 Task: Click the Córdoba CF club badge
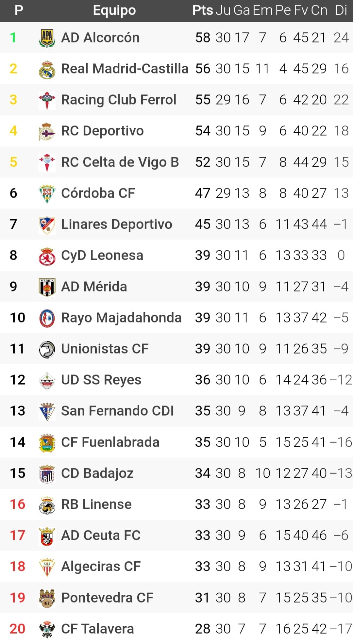(x=47, y=193)
